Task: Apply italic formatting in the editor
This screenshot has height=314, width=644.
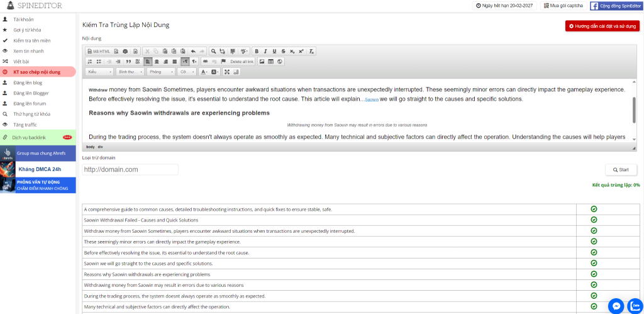Action: click(265, 51)
